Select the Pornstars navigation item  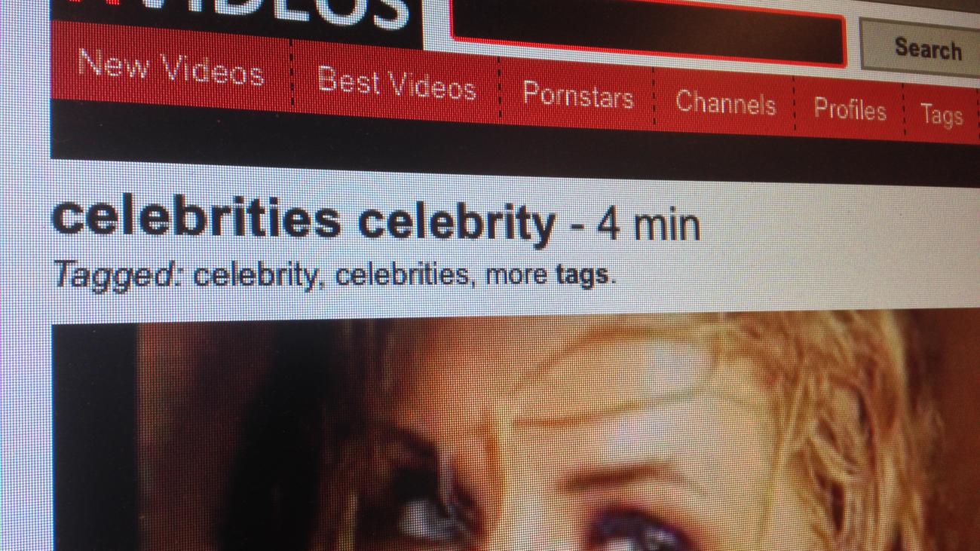pyautogui.click(x=578, y=95)
